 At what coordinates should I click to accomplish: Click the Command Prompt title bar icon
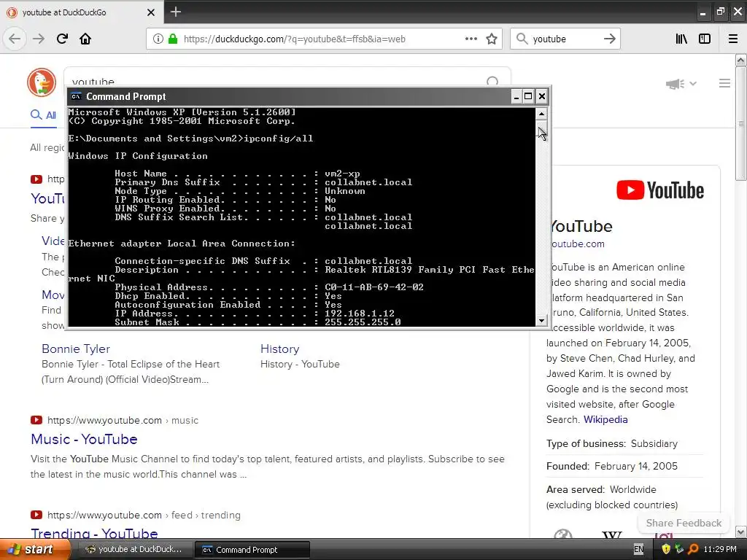(x=76, y=97)
